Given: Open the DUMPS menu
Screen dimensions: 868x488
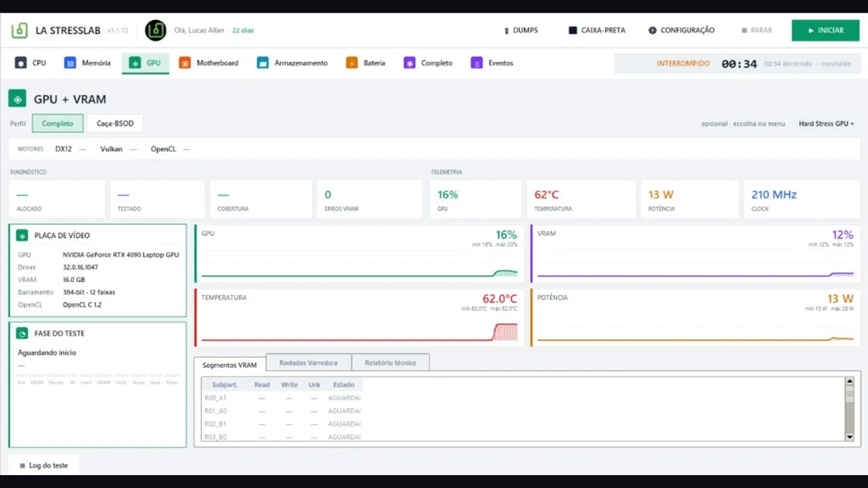Looking at the screenshot, I should click(521, 30).
